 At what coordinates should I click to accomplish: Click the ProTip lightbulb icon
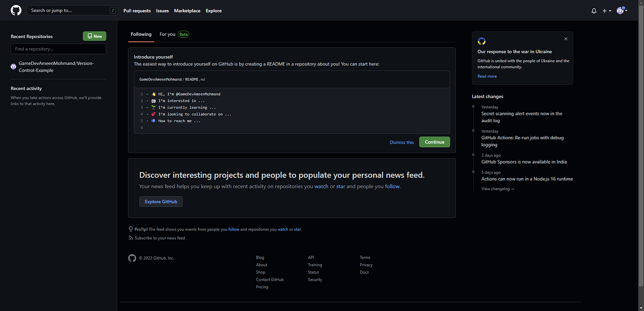coord(131,229)
